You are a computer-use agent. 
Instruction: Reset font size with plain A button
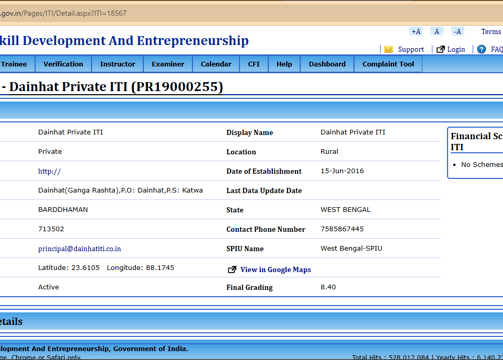click(436, 31)
